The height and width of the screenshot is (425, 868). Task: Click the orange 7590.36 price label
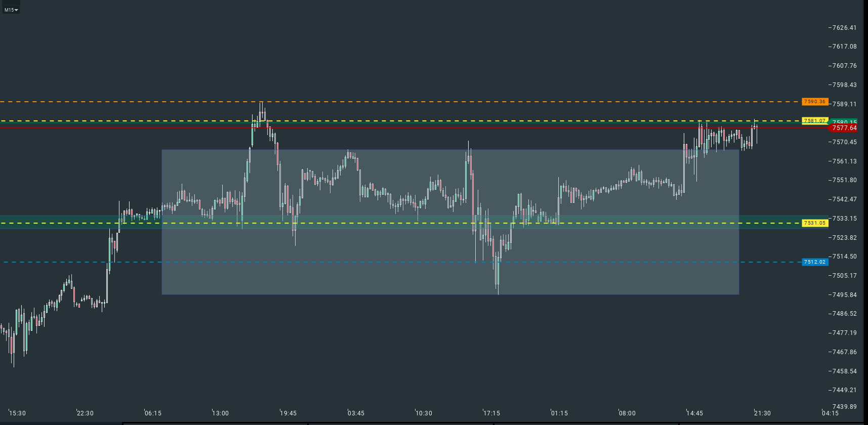click(814, 102)
